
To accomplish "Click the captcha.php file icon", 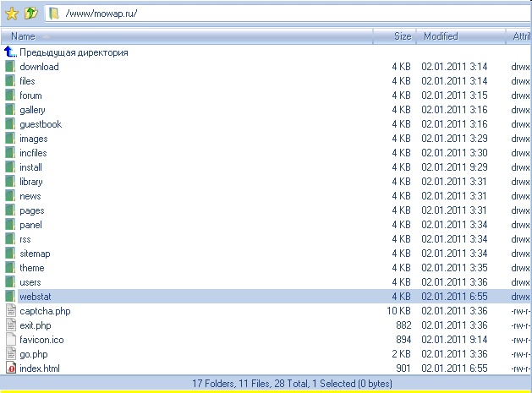I will click(x=11, y=311).
